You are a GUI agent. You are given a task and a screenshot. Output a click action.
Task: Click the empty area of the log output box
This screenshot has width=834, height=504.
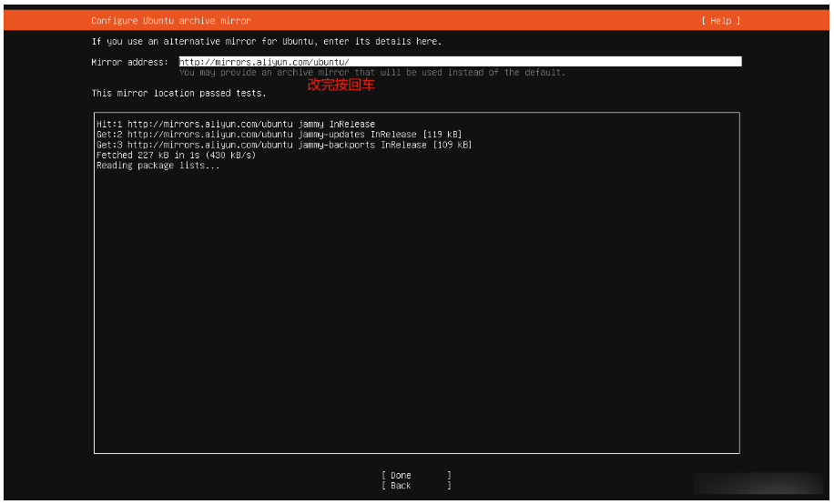point(416,309)
